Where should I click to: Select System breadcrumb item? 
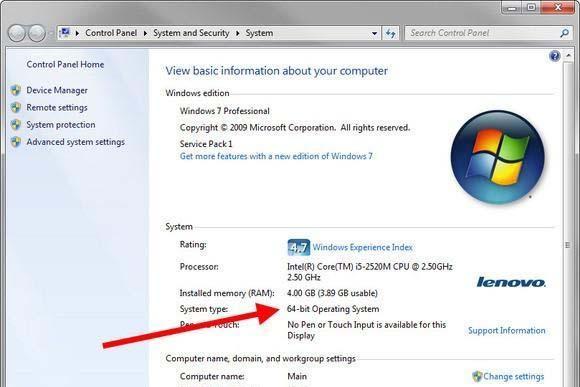pyautogui.click(x=259, y=33)
